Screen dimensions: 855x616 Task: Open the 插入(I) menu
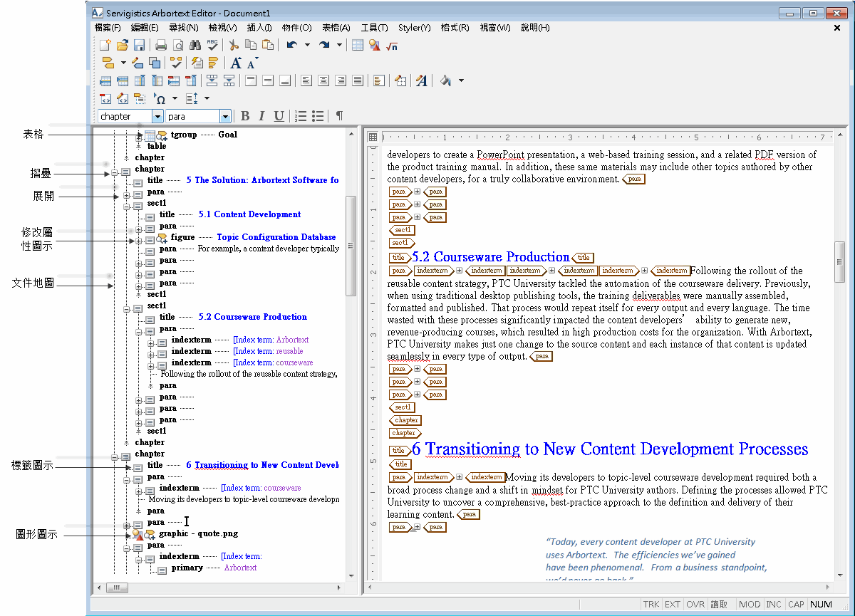tap(259, 28)
